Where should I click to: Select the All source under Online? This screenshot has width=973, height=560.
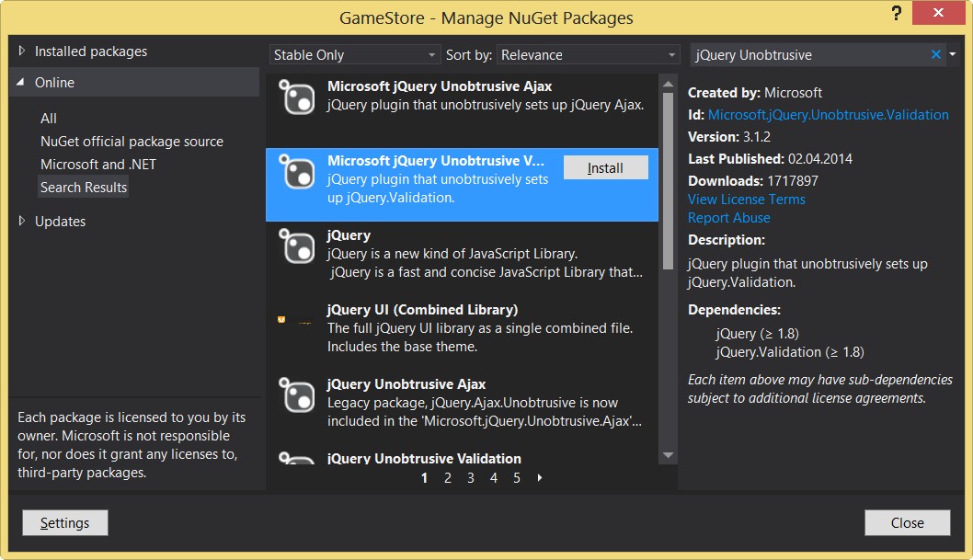point(49,118)
